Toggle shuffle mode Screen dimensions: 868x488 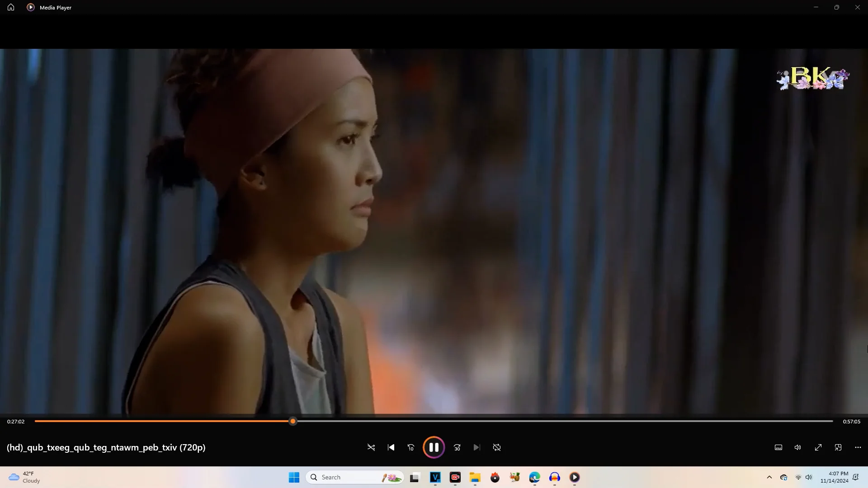pos(371,447)
